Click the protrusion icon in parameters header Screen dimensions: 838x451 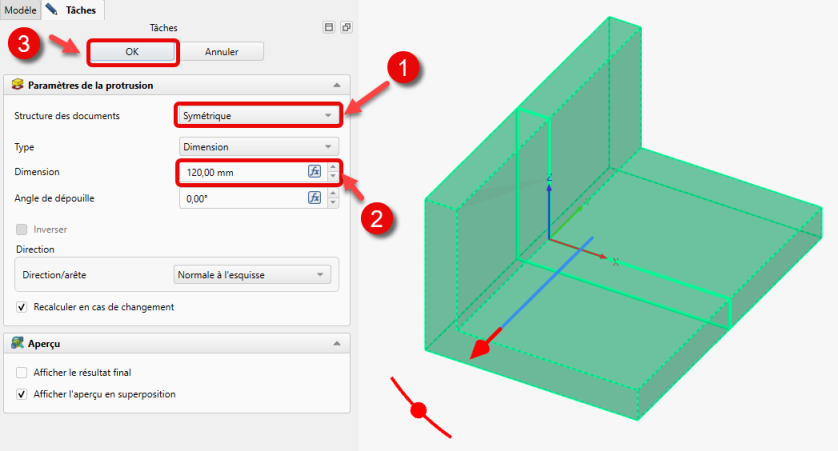tap(17, 85)
